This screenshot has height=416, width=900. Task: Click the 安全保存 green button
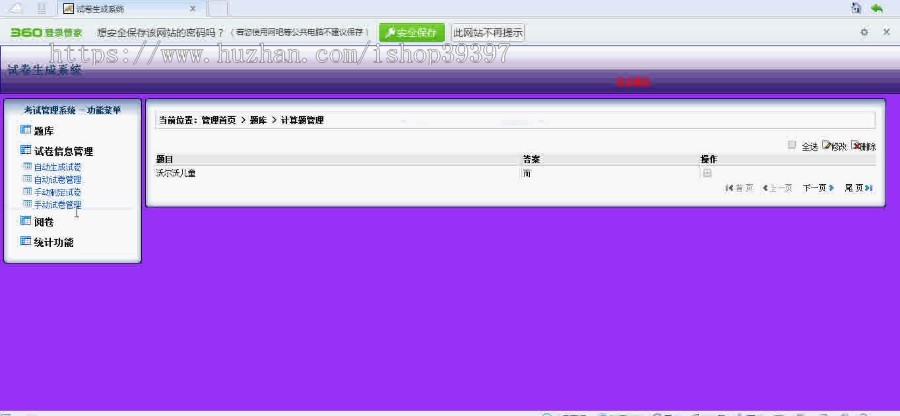(x=412, y=33)
